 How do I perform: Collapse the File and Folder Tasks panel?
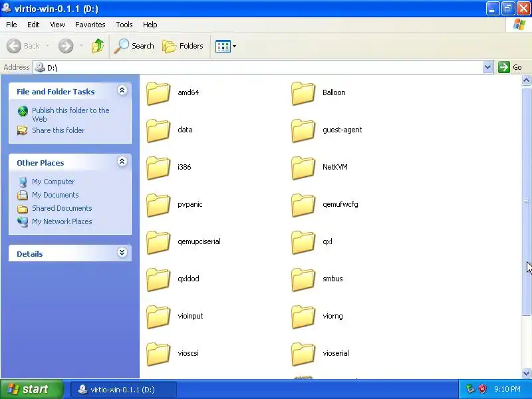click(x=122, y=90)
